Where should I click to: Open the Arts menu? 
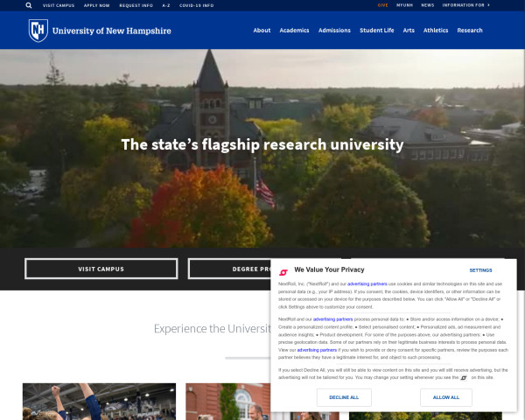(409, 30)
